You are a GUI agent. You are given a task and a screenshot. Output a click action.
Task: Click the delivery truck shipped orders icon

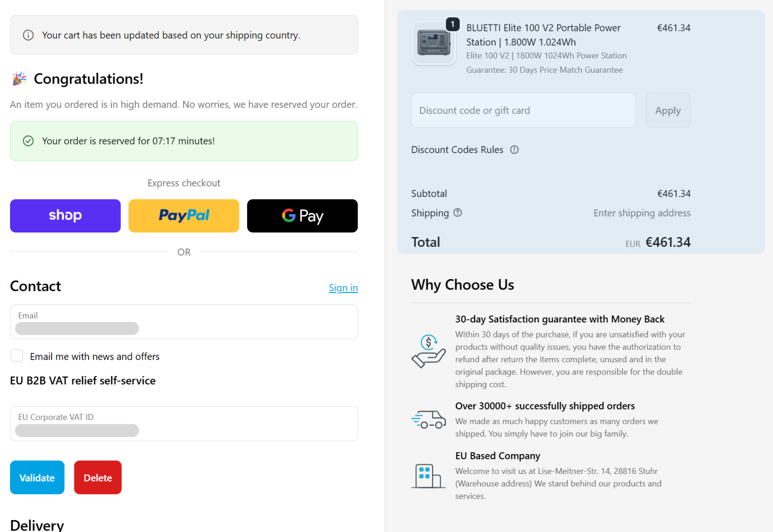[428, 419]
